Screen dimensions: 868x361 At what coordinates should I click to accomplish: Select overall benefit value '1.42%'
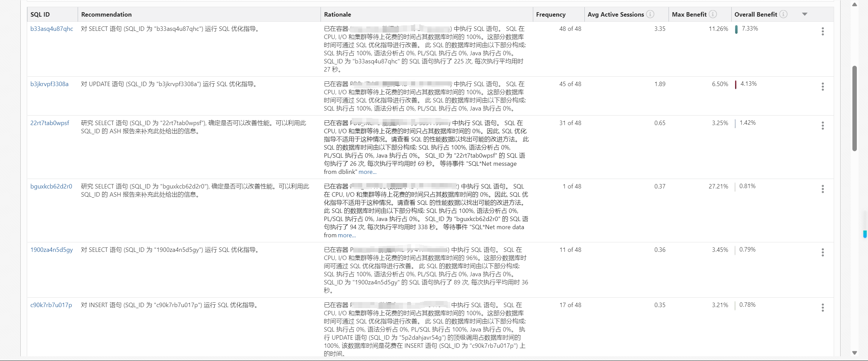(x=748, y=123)
